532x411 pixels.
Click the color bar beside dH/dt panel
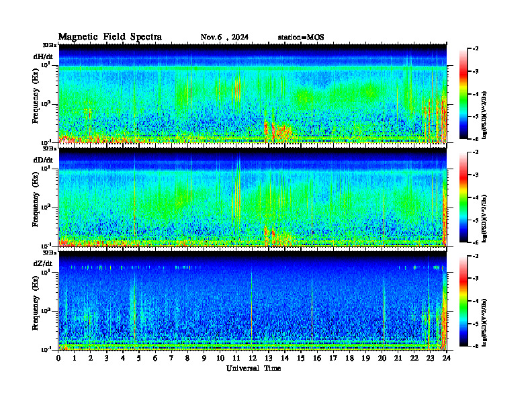click(463, 93)
